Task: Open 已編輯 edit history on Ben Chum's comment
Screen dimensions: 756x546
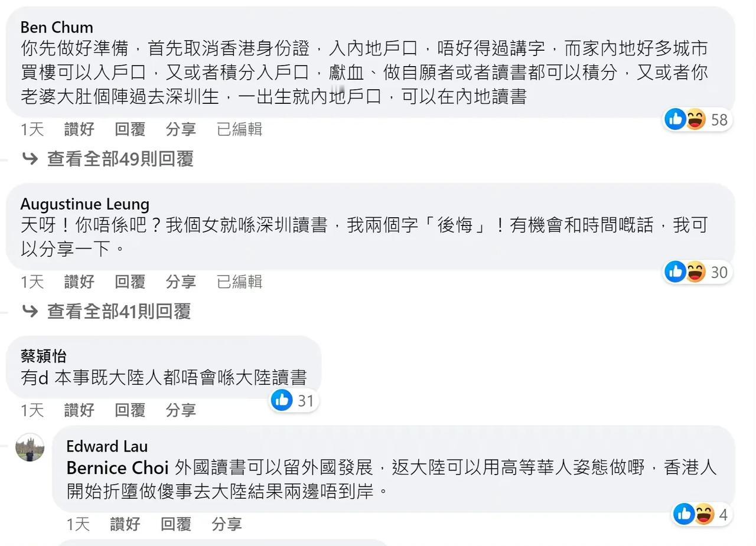Action: [239, 129]
